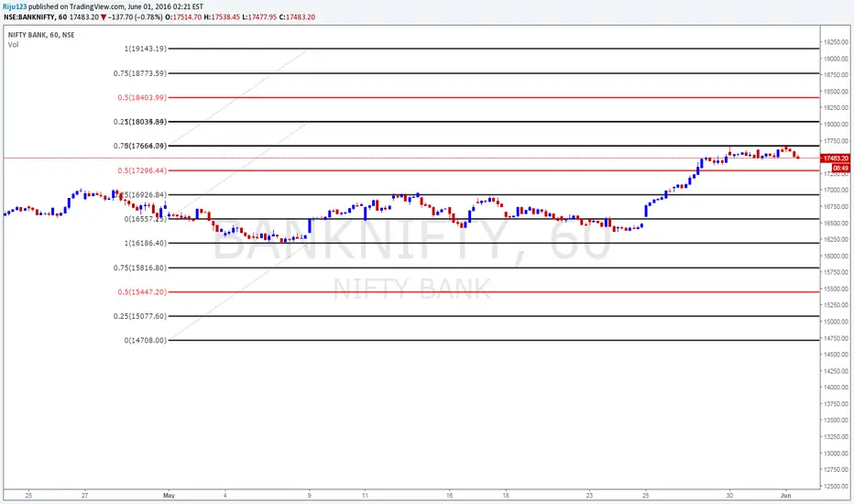The image size is (854, 504).
Task: Select the 0(14708.00) Fibonacci level label
Action: (146, 340)
